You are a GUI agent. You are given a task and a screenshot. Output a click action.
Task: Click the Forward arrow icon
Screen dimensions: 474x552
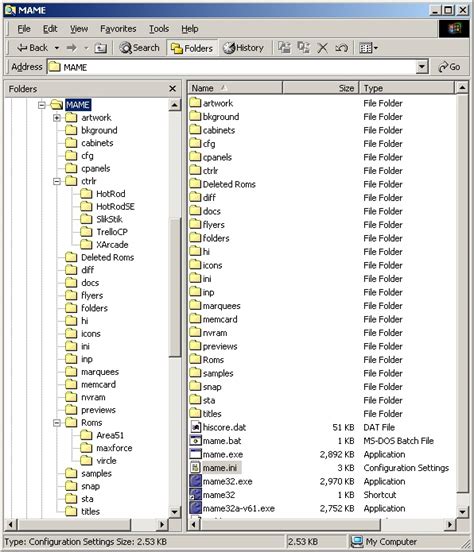pos(71,48)
